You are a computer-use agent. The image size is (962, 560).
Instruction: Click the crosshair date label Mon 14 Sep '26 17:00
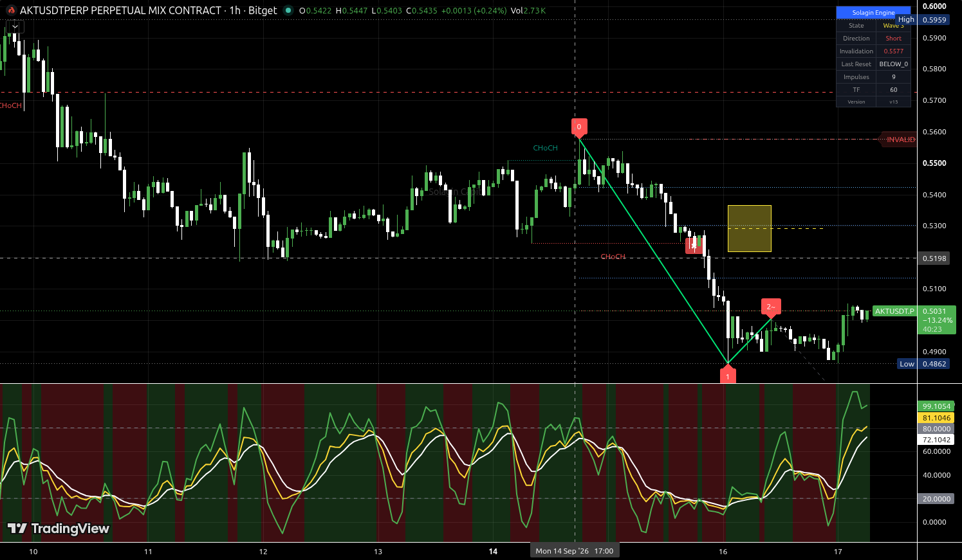point(575,551)
